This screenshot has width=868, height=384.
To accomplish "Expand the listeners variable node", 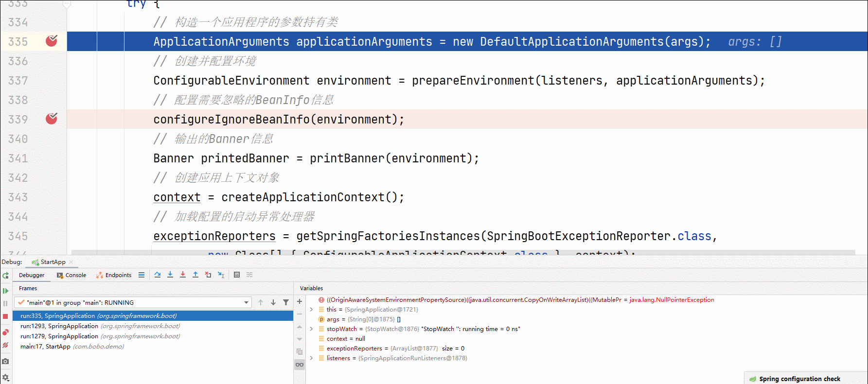I will coord(311,358).
